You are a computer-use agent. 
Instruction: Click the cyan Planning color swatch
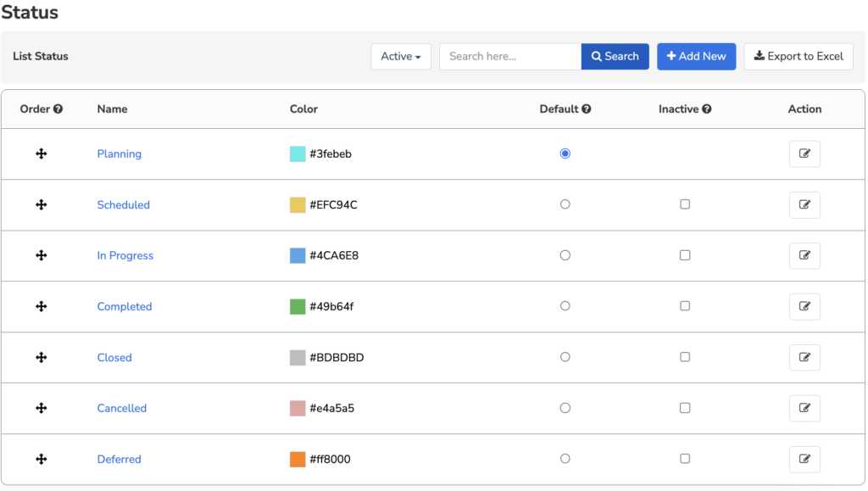(x=298, y=153)
